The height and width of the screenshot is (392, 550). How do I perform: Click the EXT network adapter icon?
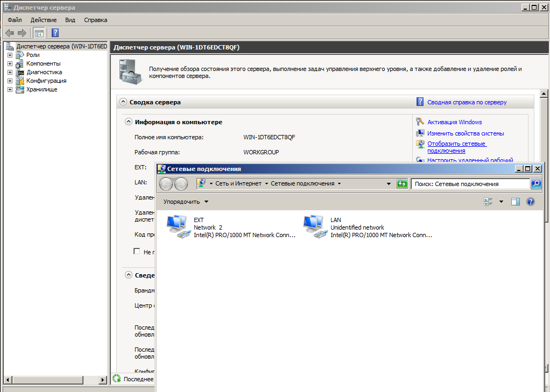point(177,227)
